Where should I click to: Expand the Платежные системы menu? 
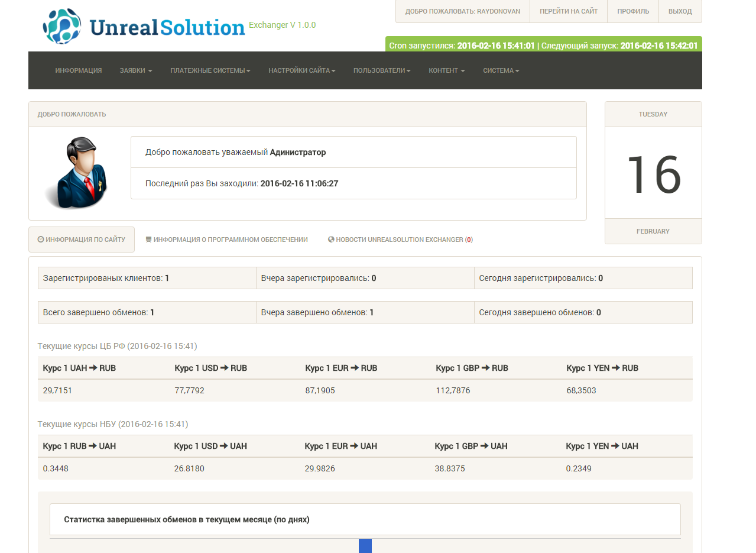click(x=210, y=70)
